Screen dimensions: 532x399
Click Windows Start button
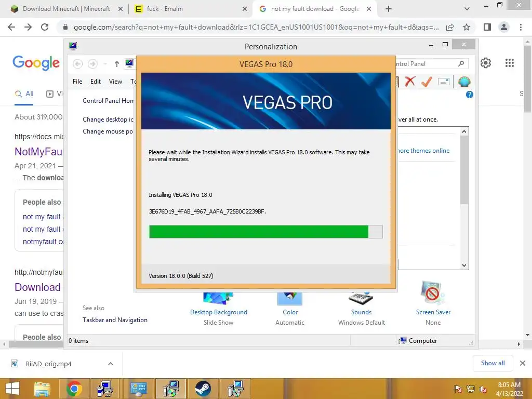point(12,389)
